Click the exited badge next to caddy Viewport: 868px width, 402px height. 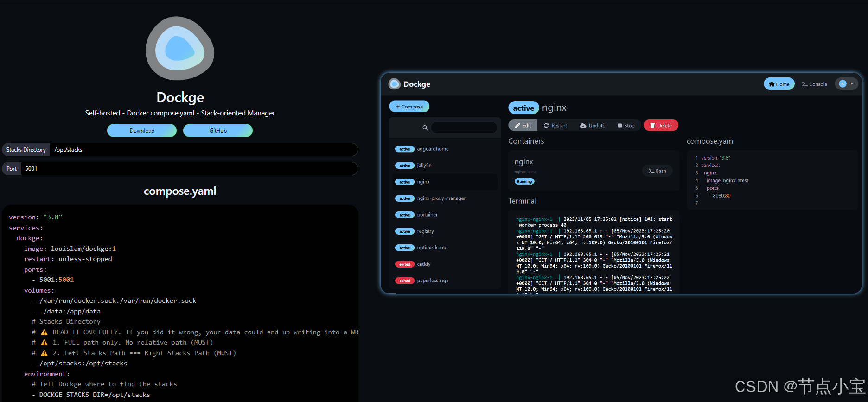[x=405, y=264]
